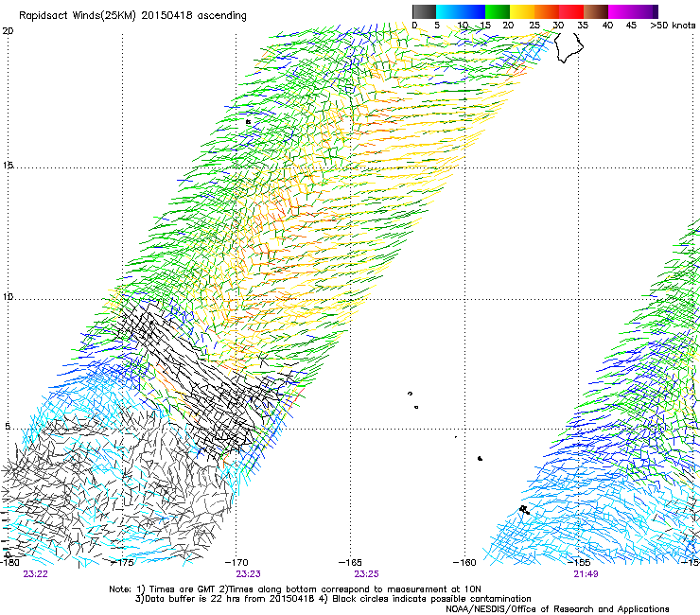This screenshot has width=700, height=615.
Task: Click the cyan 5-10 knots legend swatch
Action: point(448,11)
